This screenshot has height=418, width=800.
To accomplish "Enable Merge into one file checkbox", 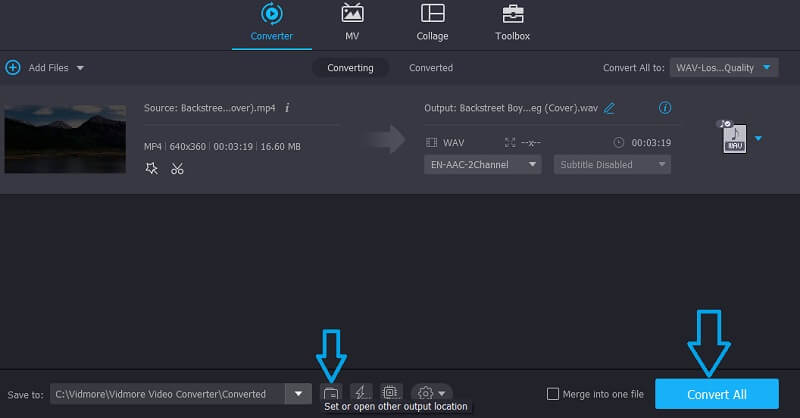I will point(554,394).
